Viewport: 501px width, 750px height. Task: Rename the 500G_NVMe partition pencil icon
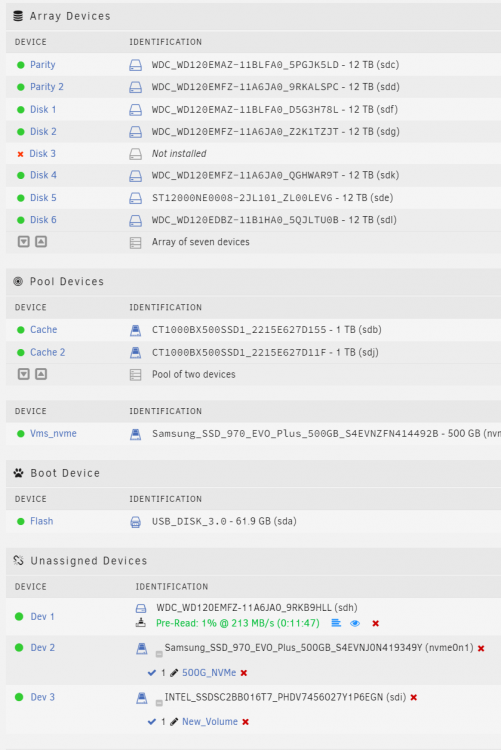[x=174, y=673]
